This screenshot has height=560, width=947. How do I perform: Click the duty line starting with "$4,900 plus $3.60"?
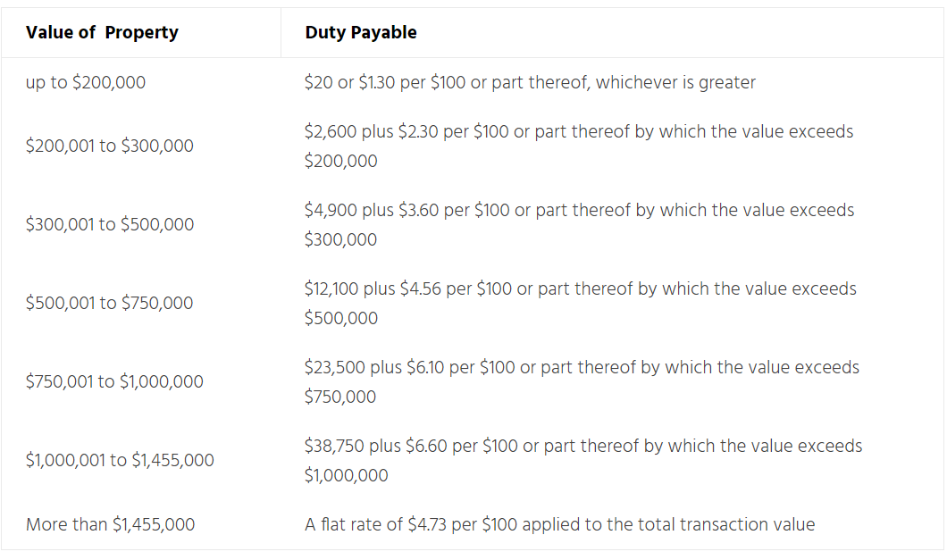pyautogui.click(x=579, y=211)
